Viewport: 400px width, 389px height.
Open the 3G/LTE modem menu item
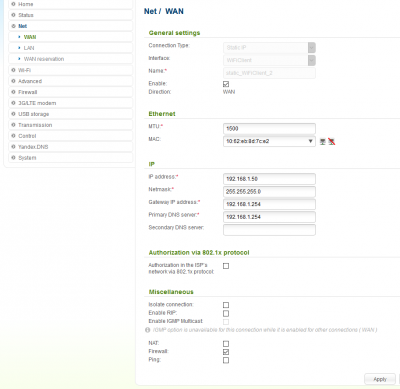coord(70,103)
